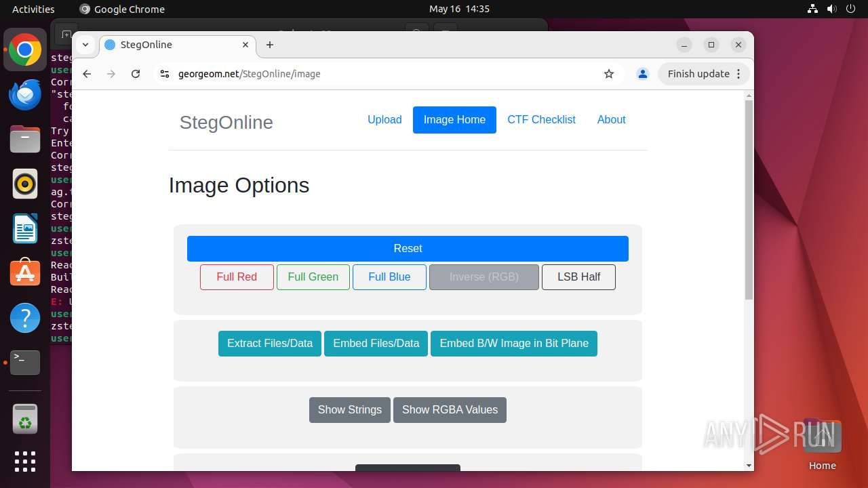
Task: Click Embed B/W Image in Bit Plane
Action: click(514, 344)
